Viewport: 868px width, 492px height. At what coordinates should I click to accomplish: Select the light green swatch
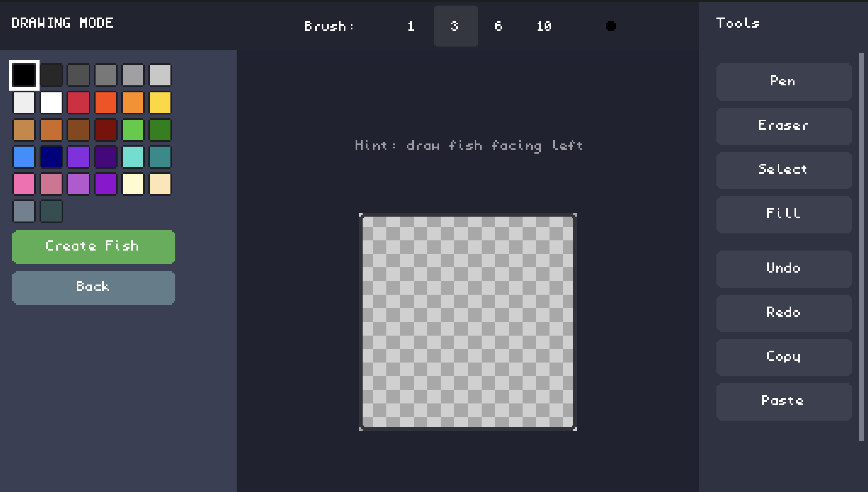pos(133,130)
